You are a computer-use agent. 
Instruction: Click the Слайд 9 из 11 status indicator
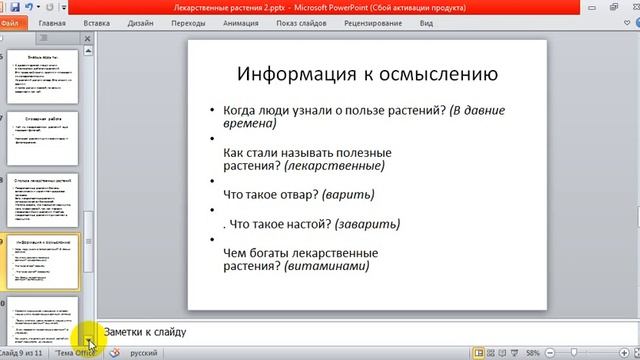(21, 353)
